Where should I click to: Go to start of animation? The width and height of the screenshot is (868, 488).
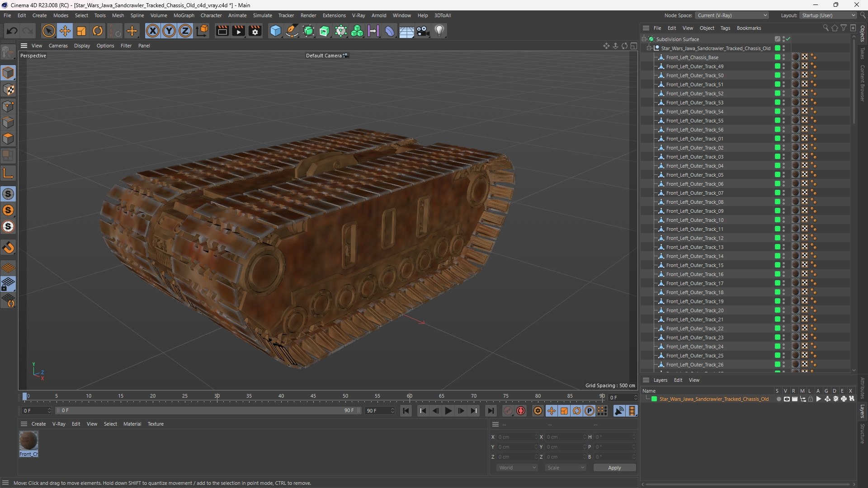click(406, 411)
